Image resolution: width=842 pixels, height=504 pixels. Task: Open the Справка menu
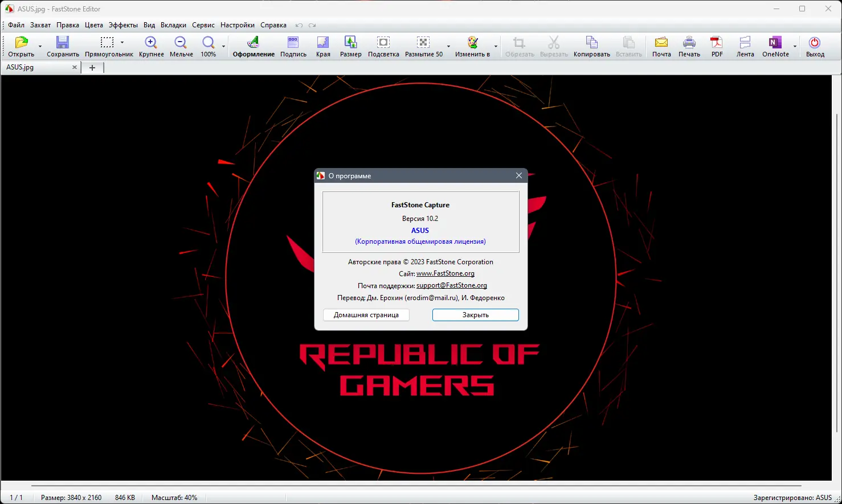click(273, 25)
